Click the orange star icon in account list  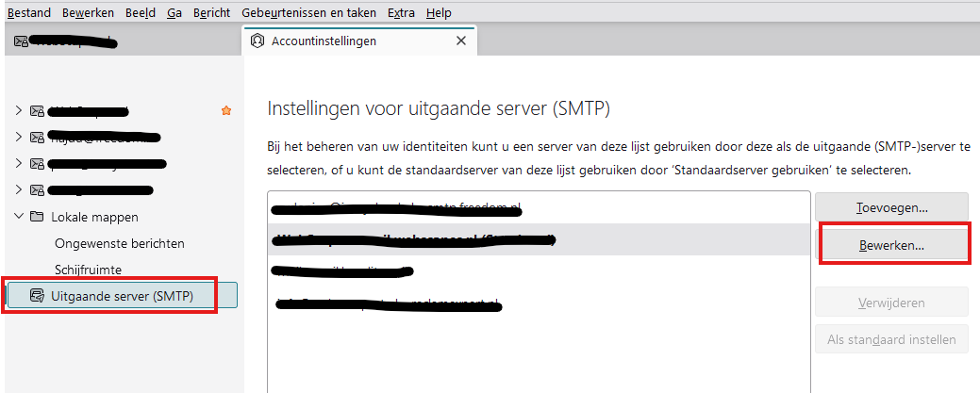coord(225,111)
